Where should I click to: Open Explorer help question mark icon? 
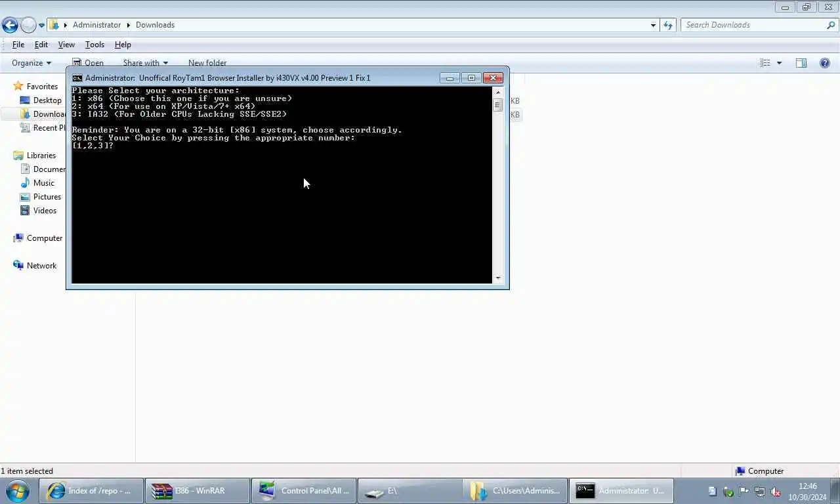point(825,63)
